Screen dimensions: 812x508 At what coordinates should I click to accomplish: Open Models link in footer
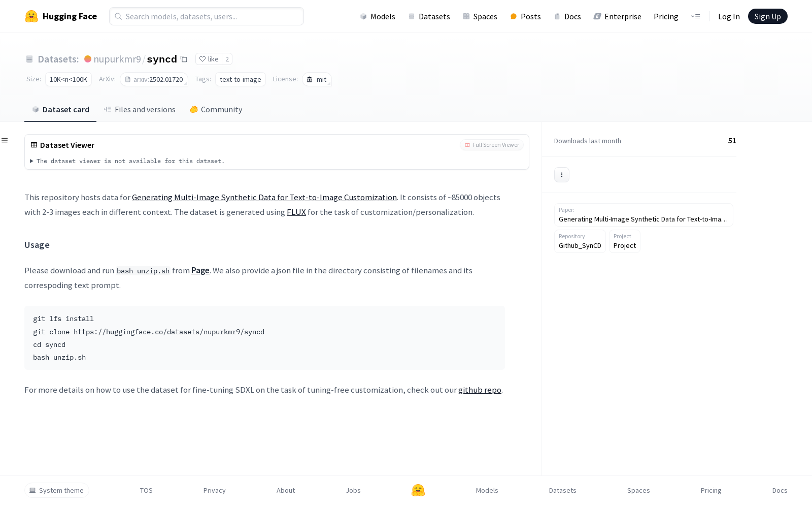click(x=487, y=490)
